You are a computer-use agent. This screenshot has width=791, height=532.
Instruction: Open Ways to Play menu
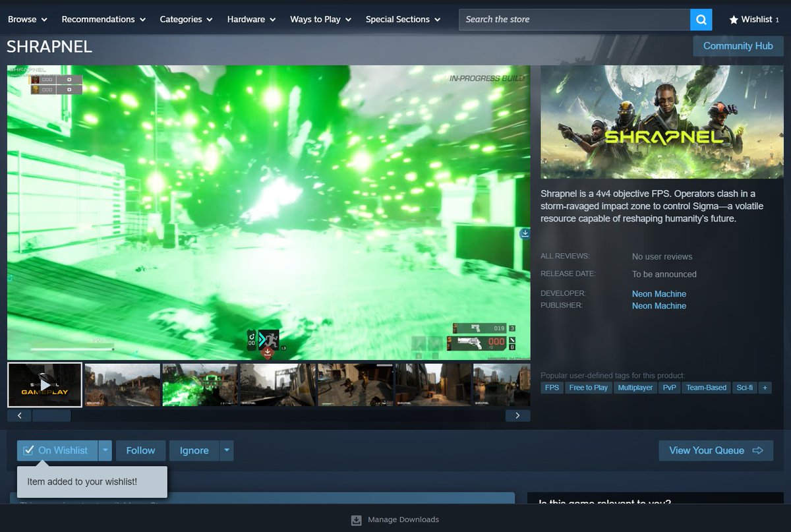pyautogui.click(x=321, y=20)
